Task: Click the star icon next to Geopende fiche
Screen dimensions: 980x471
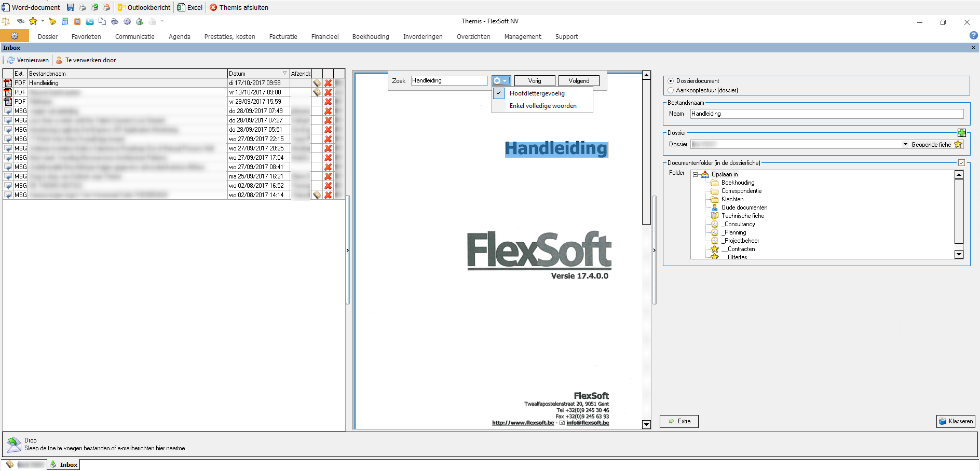Action: click(x=958, y=144)
